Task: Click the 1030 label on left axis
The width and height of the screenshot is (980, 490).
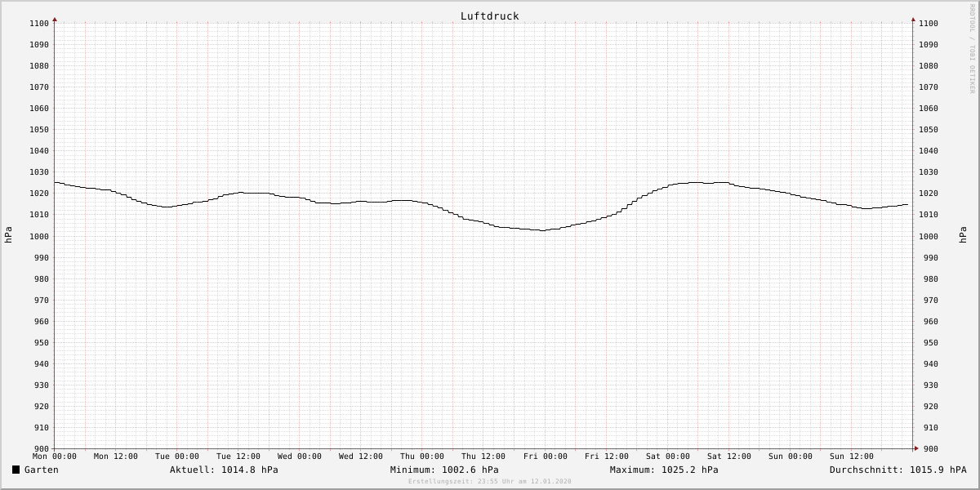Action: [x=39, y=172]
